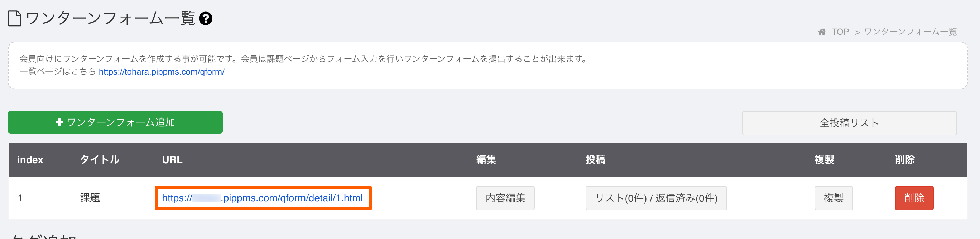The width and height of the screenshot is (980, 239).
Task: Click the index column header
Action: (30, 160)
